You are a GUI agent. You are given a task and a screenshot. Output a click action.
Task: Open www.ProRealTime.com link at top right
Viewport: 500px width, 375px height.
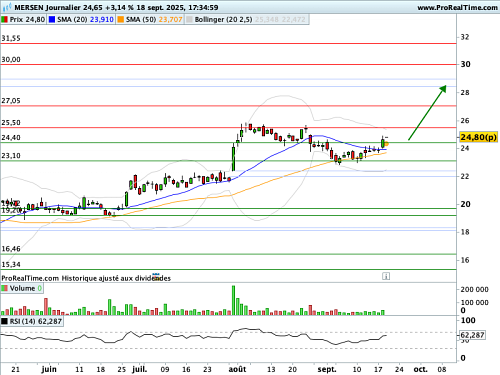[x=457, y=8]
